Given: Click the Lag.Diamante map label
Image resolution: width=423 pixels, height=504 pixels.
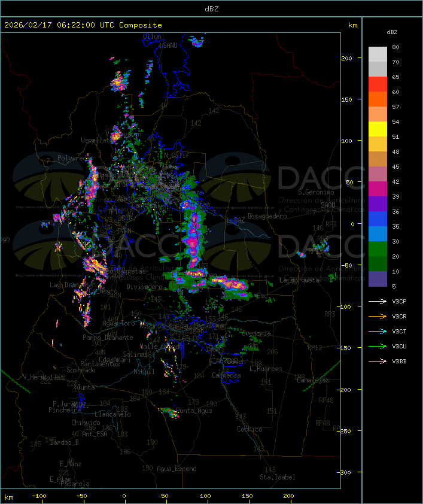Looking at the screenshot, I should click(71, 285).
